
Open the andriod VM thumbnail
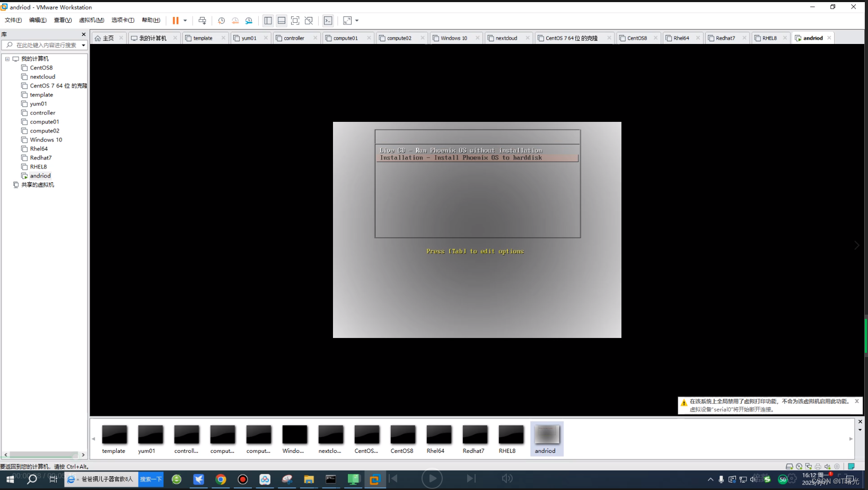click(547, 439)
